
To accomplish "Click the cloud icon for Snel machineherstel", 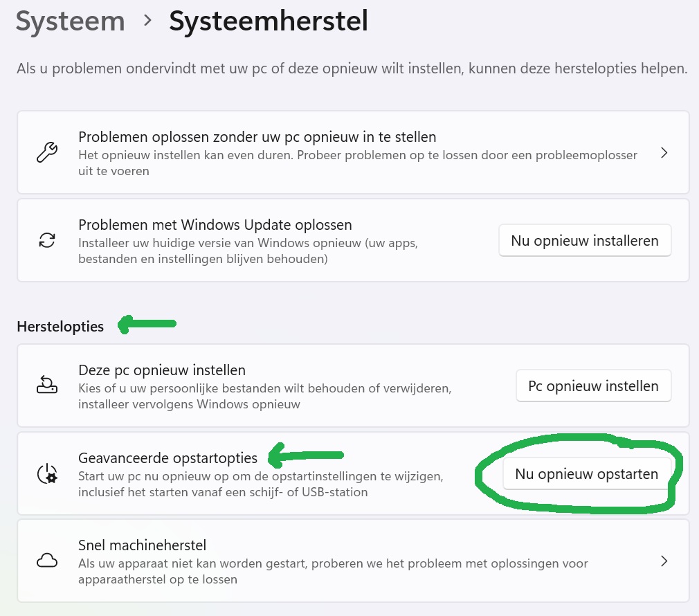I will point(47,561).
